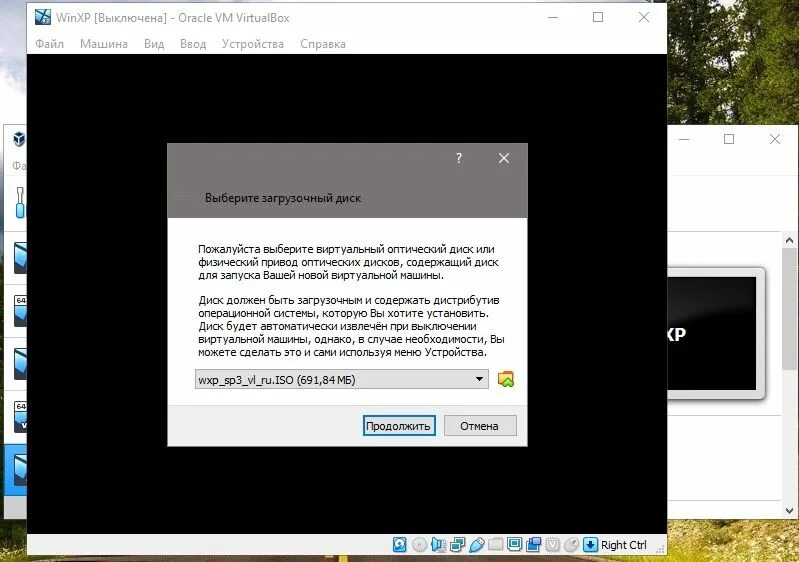
Task: Open the Машина menu
Action: pyautogui.click(x=103, y=44)
